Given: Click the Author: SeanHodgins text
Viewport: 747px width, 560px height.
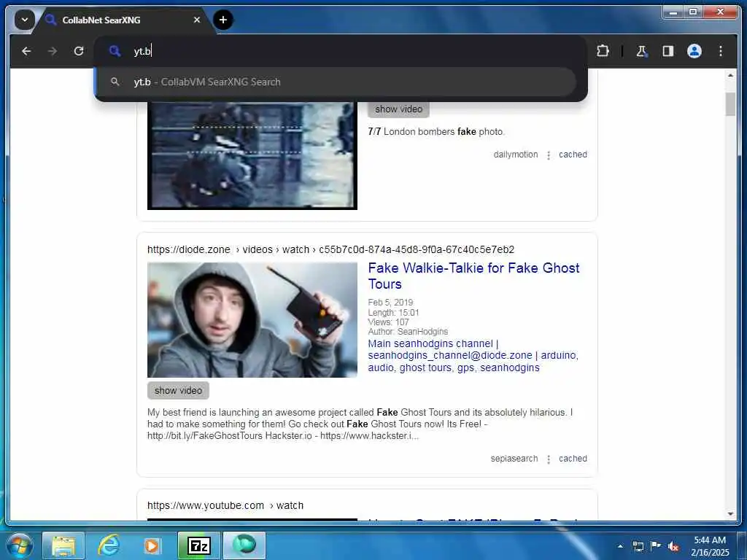Looking at the screenshot, I should 408,332.
